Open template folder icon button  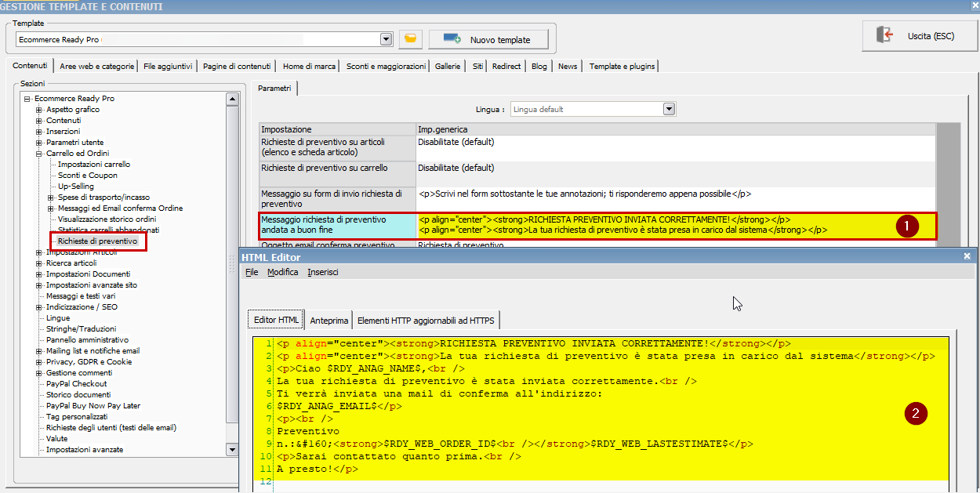[411, 38]
